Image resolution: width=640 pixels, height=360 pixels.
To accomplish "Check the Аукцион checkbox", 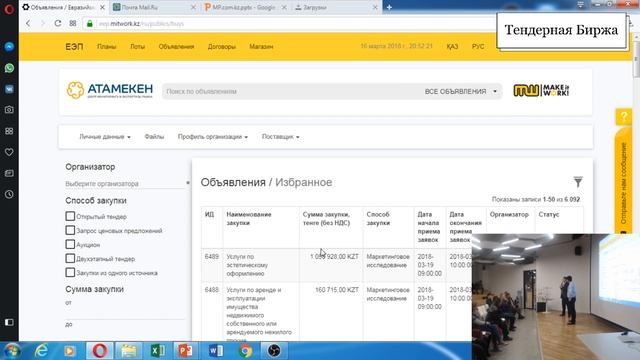I will click(x=70, y=244).
